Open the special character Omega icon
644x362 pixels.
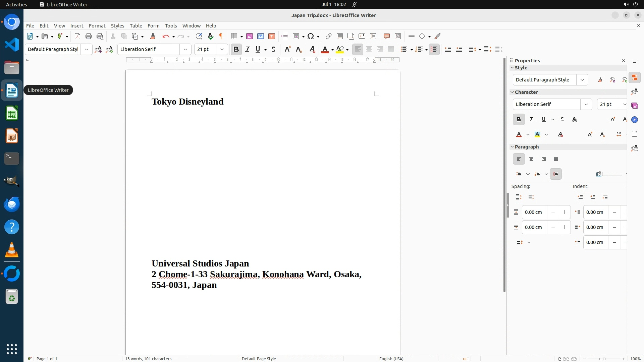(311, 36)
